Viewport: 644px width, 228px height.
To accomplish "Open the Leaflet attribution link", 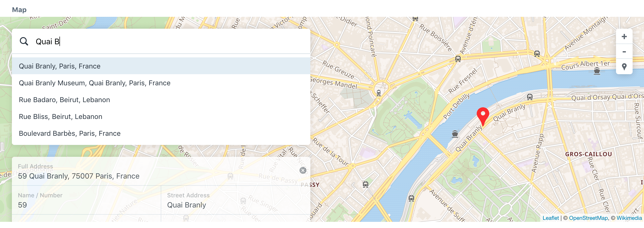I will tap(551, 218).
